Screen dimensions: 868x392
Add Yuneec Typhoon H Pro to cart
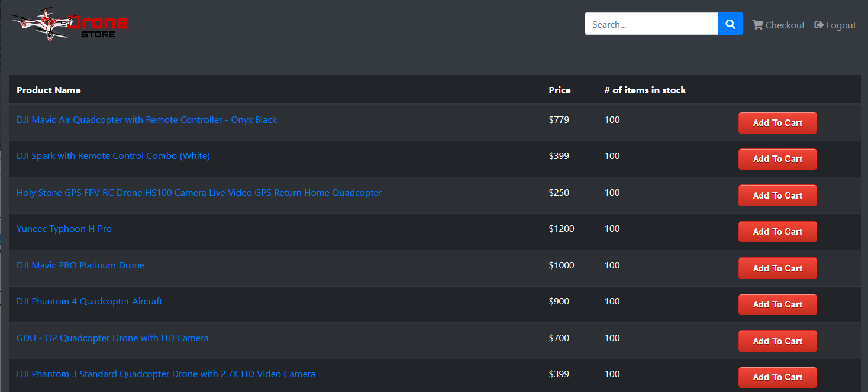777,232
